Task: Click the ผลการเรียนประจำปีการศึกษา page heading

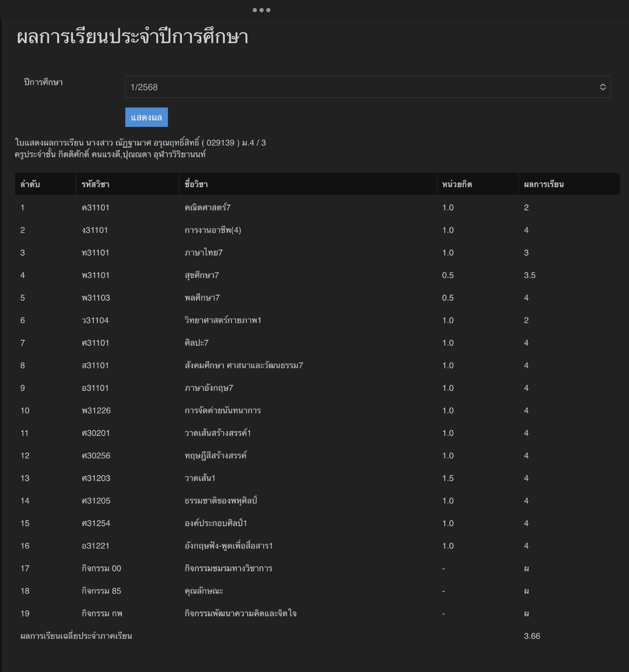Action: (132, 37)
